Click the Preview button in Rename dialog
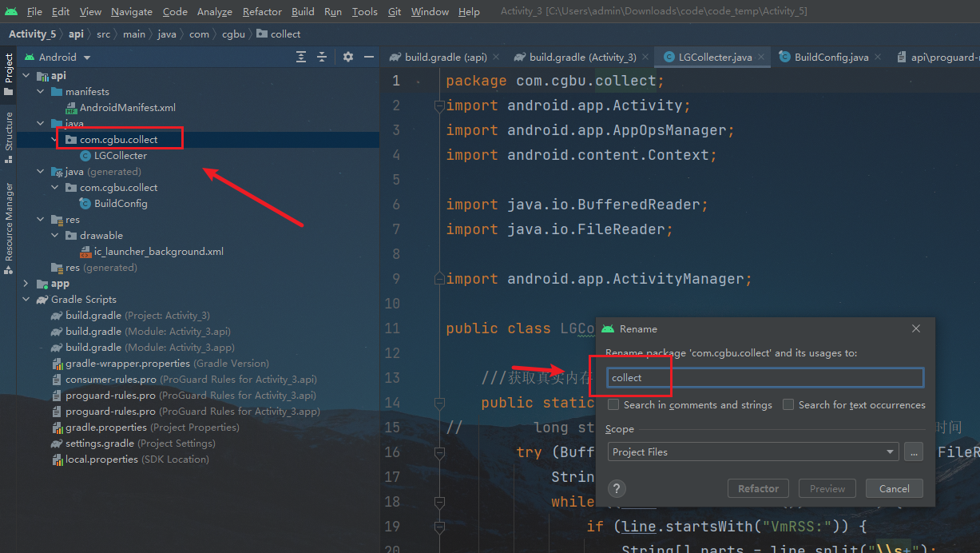 (x=827, y=489)
